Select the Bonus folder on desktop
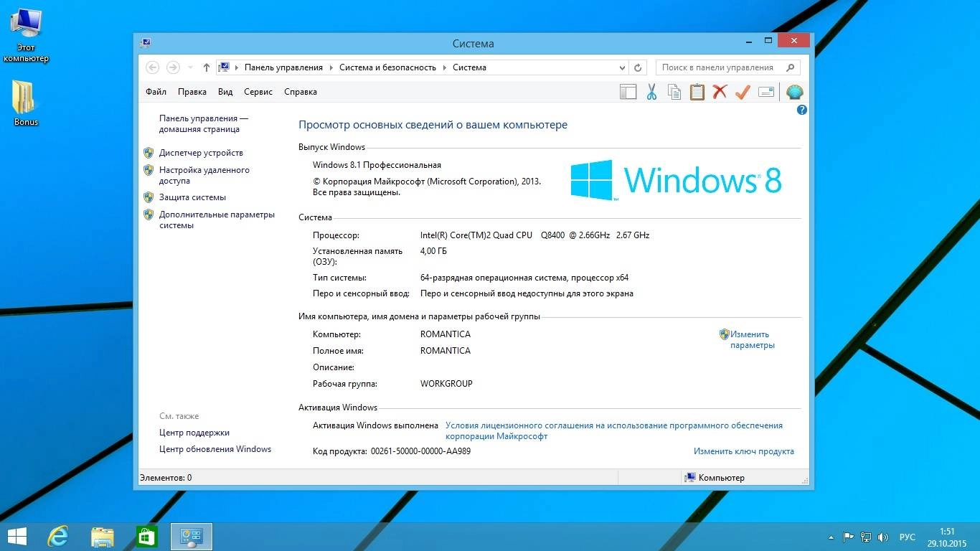This screenshot has width=980, height=551. 26,103
